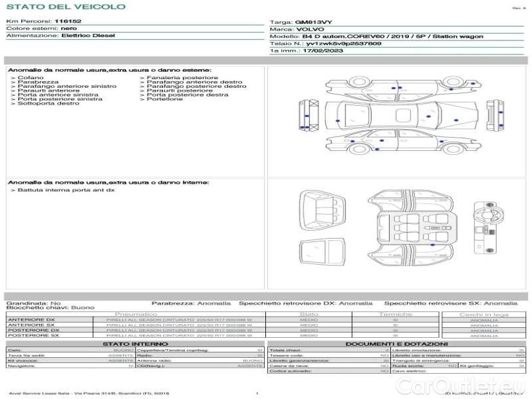Click the front-view car diagram on left

[x=309, y=116]
